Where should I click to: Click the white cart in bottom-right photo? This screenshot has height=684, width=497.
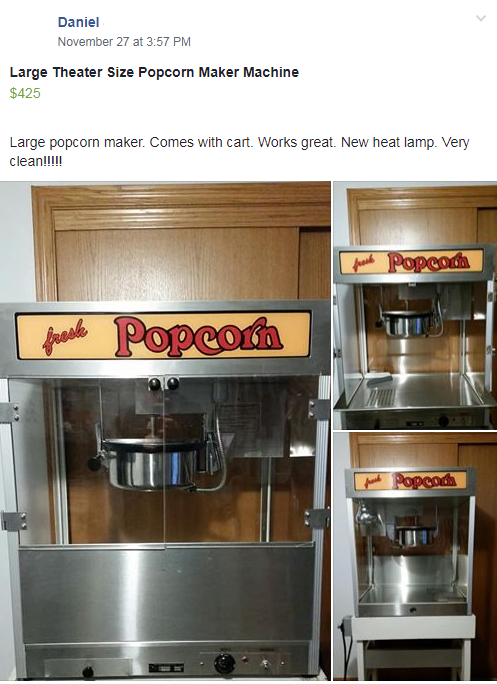[x=415, y=646]
